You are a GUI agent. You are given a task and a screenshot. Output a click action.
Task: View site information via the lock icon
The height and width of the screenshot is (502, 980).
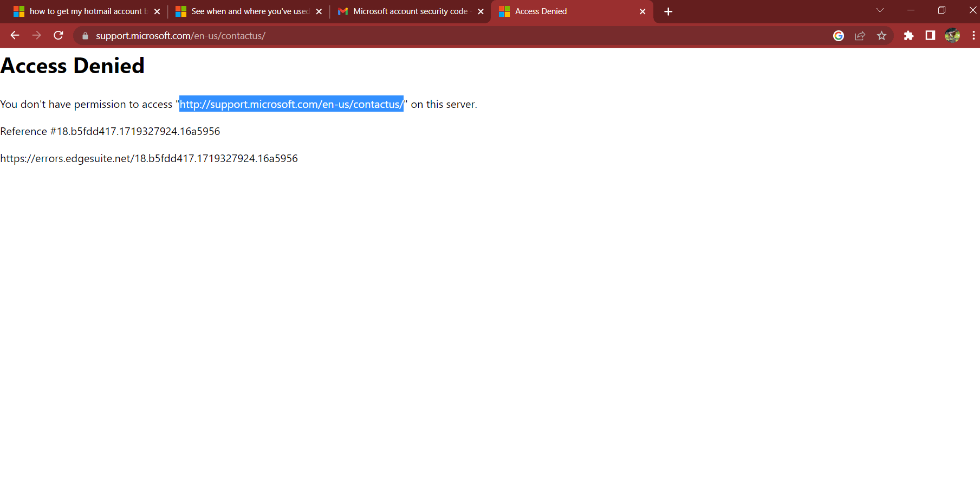[x=85, y=36]
